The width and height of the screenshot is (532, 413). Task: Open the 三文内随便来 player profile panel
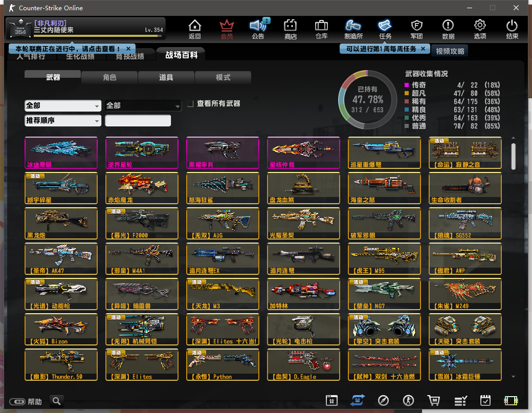click(85, 28)
